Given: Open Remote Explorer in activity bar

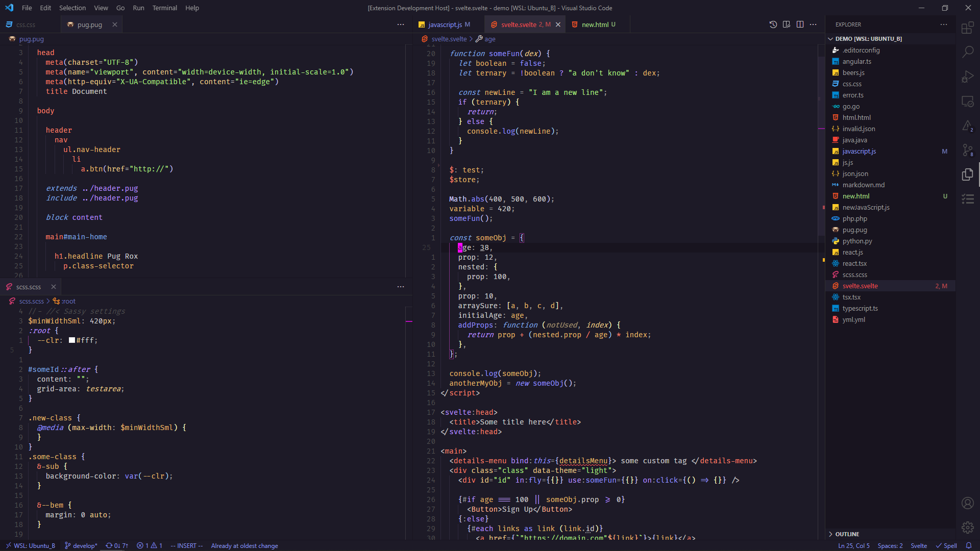Looking at the screenshot, I should [967, 101].
